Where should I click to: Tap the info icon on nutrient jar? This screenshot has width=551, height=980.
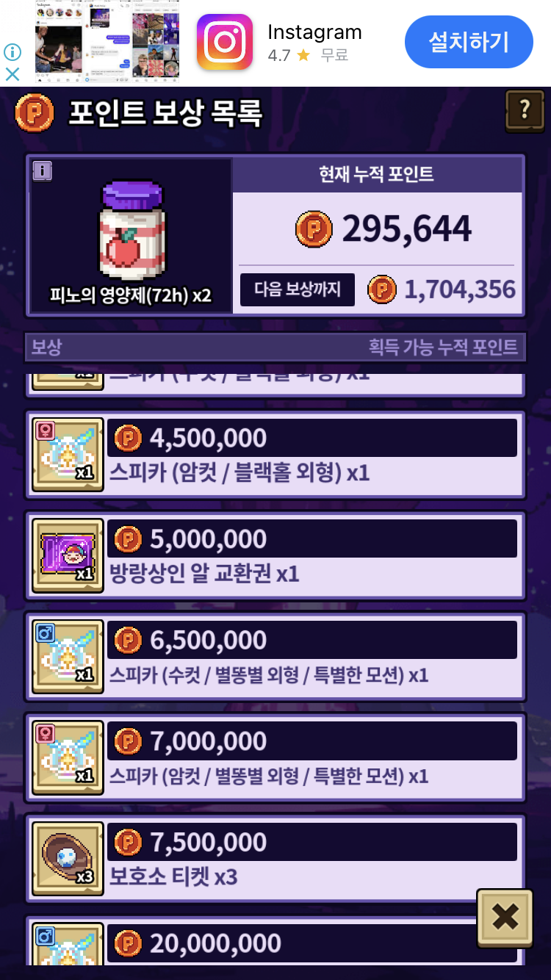tap(43, 171)
